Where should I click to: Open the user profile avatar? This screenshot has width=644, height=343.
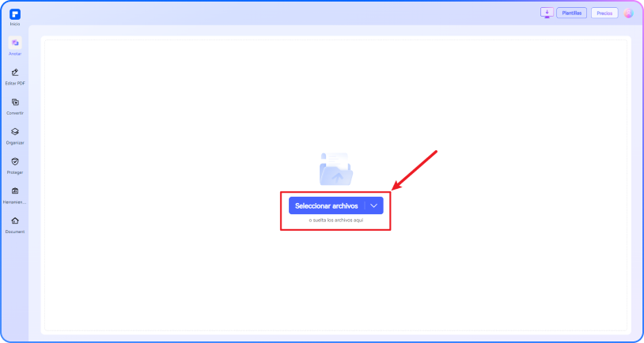[628, 13]
